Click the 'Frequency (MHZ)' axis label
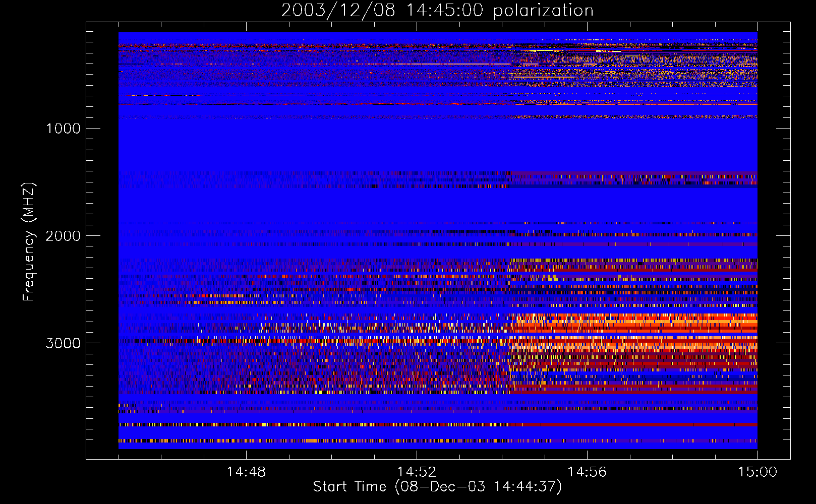The width and height of the screenshot is (816, 504). coord(29,242)
